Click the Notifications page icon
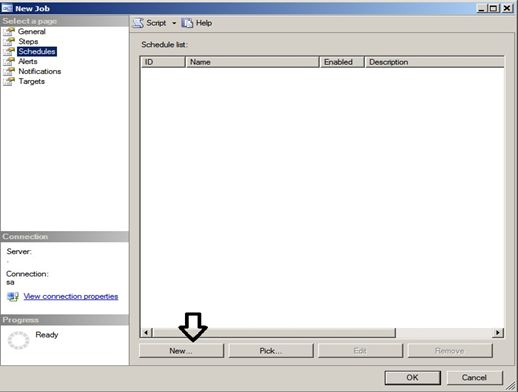Viewport: 518px width, 392px height. coord(9,71)
